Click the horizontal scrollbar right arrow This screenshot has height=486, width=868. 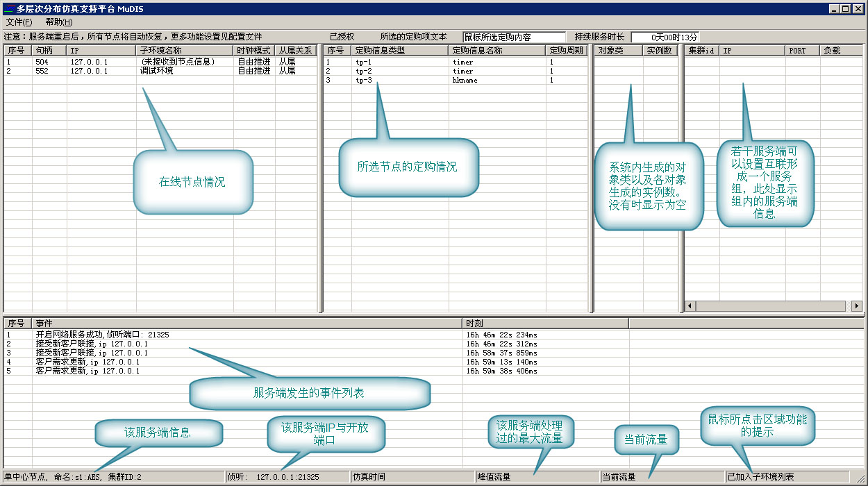tap(856, 306)
